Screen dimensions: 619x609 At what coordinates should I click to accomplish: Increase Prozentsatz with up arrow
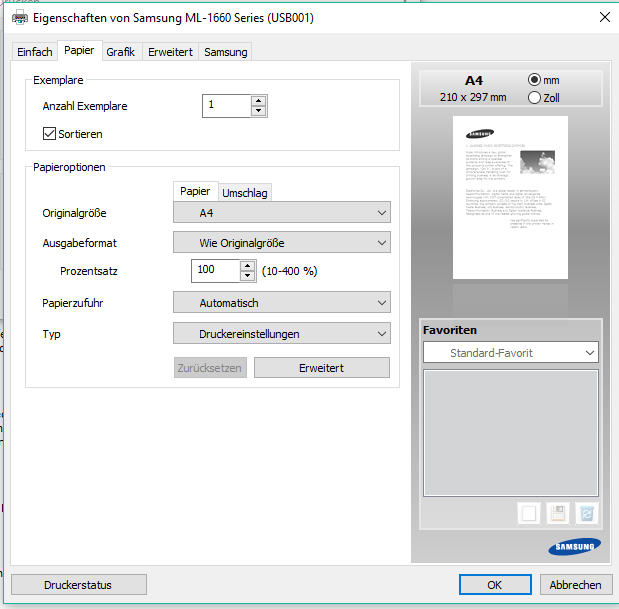coord(248,265)
